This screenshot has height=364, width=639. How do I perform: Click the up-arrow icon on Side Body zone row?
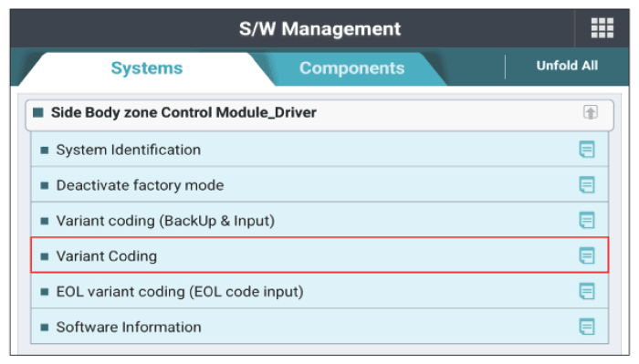591,112
